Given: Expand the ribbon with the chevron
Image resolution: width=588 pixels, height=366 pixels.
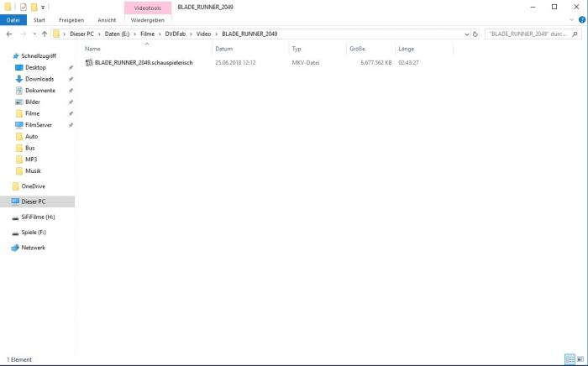Looking at the screenshot, I should coord(571,20).
